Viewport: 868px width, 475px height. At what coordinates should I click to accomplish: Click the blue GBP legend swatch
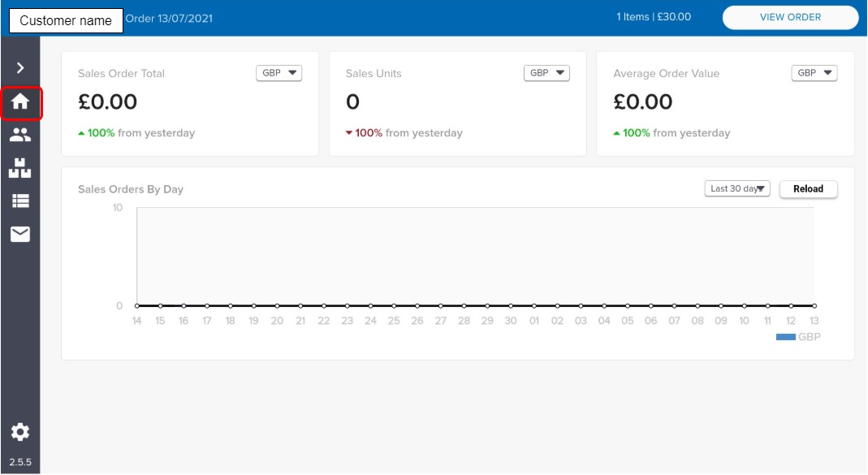(x=785, y=337)
